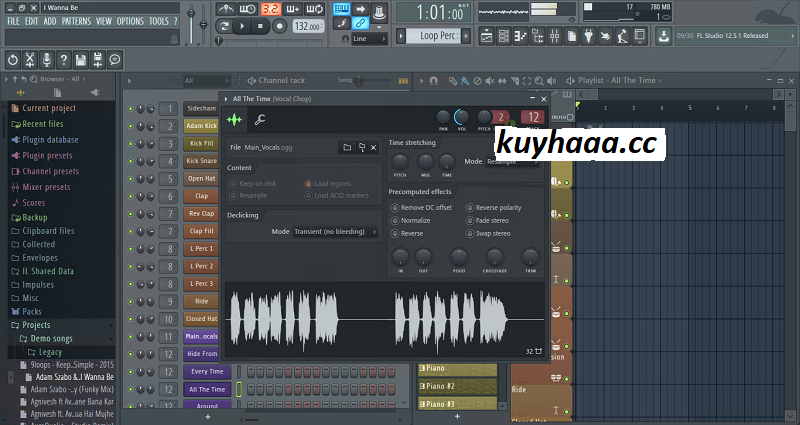
Task: Open the playlist view icon
Action: pos(487,36)
